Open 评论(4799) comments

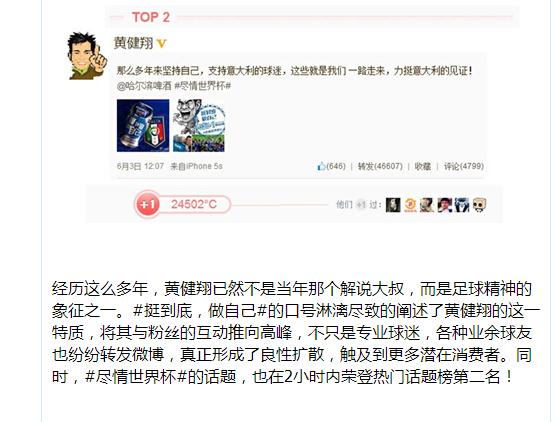[464, 166]
